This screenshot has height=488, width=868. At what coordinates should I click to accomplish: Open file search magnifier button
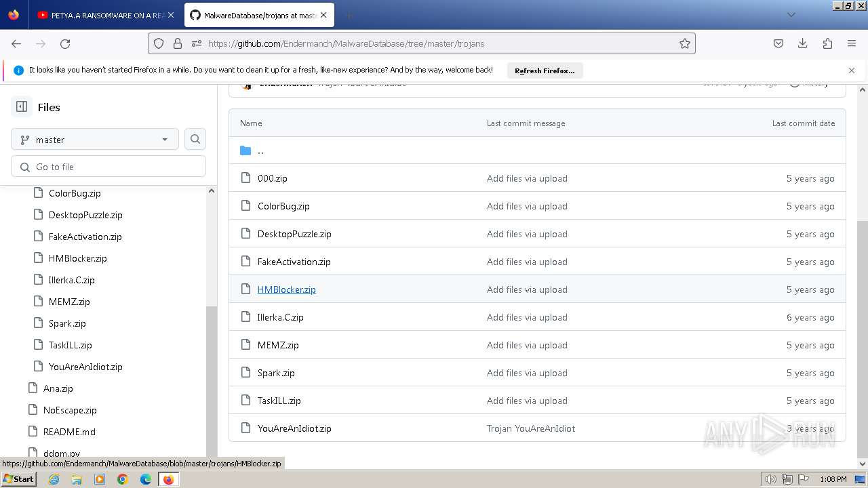(195, 139)
